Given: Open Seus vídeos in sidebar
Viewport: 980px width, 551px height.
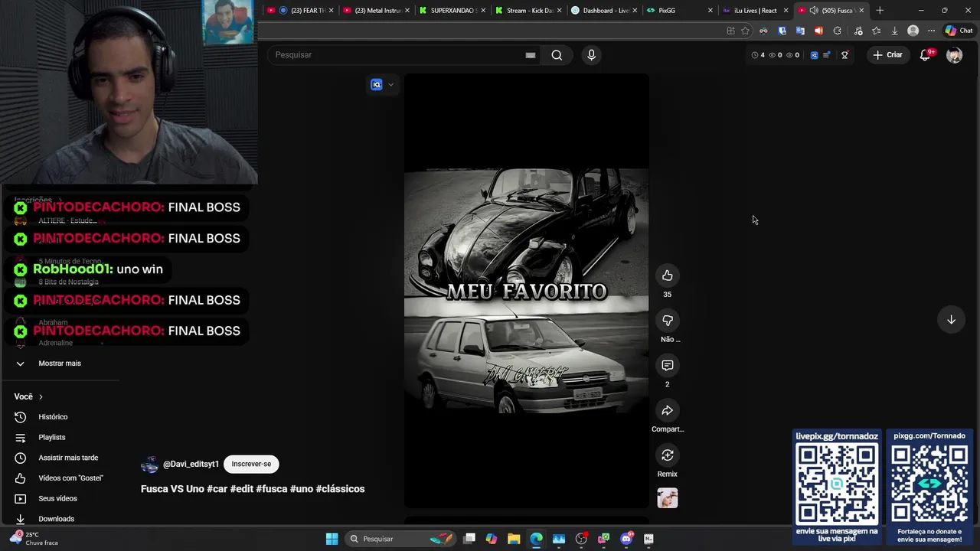Looking at the screenshot, I should [x=57, y=498].
